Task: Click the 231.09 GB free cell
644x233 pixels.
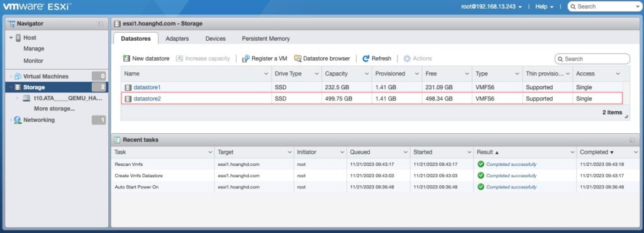Action: [x=447, y=87]
